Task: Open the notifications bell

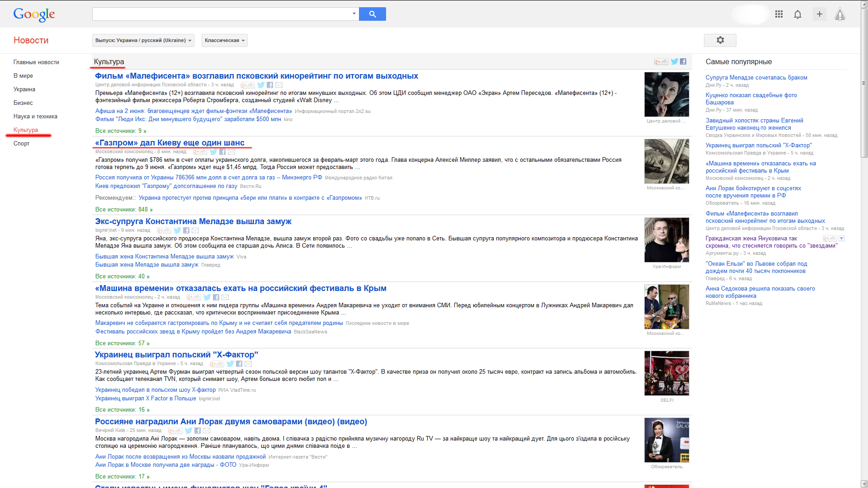Action: 797,14
